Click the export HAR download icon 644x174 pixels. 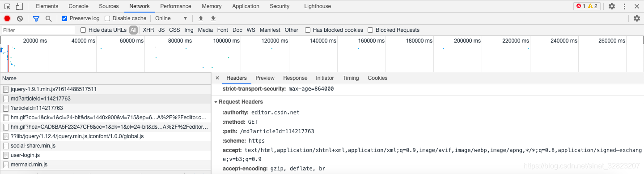(x=213, y=18)
